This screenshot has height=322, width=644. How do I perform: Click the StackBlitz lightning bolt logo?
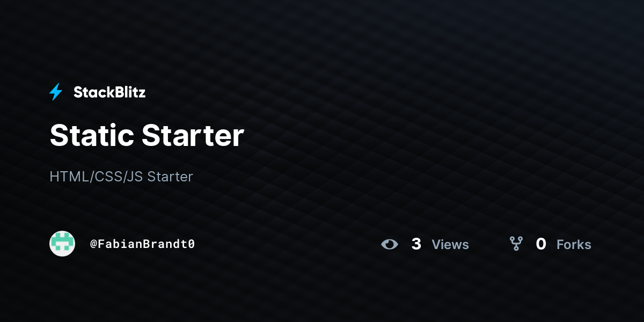[56, 92]
